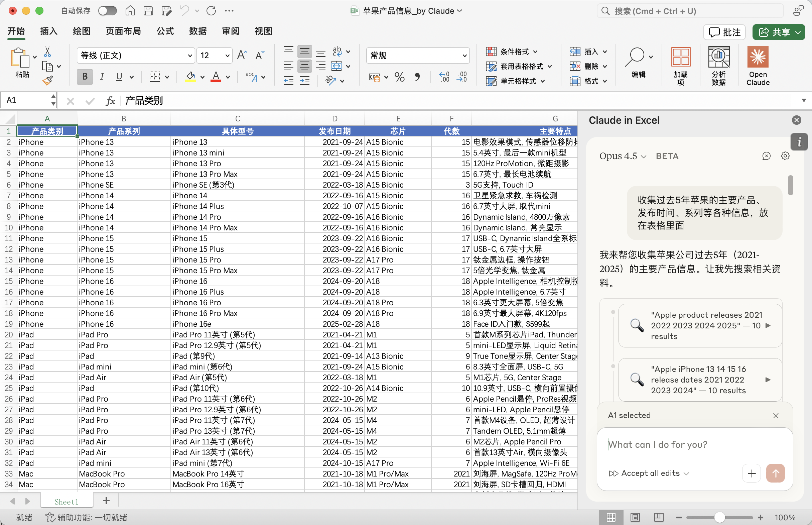
Task: Toggle italic formatting
Action: click(102, 77)
